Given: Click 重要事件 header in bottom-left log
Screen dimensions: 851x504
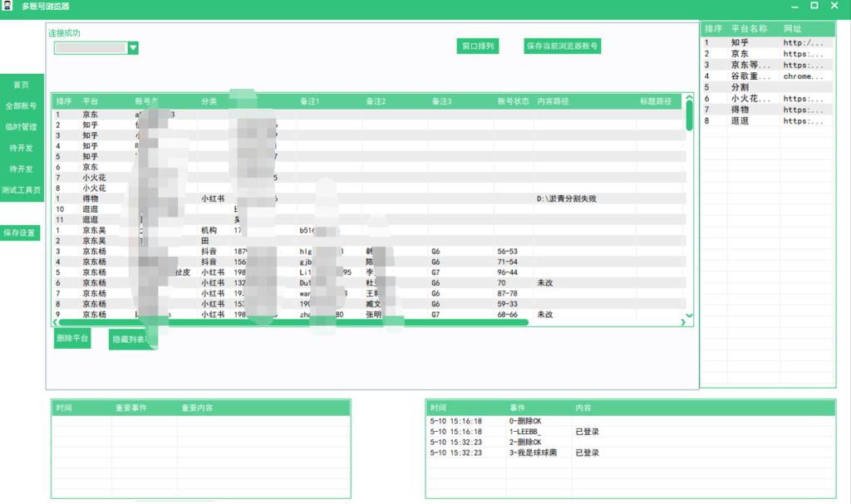Looking at the screenshot, I should pyautogui.click(x=131, y=408).
